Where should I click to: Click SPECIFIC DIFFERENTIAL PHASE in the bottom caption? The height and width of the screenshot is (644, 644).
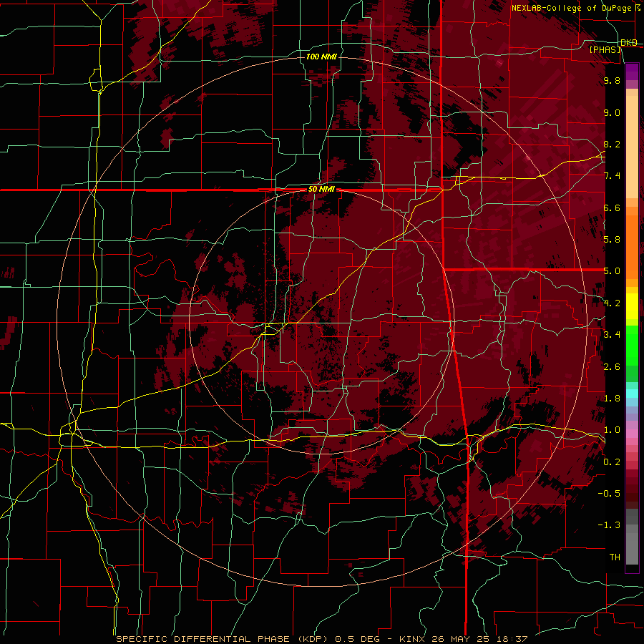(204, 639)
